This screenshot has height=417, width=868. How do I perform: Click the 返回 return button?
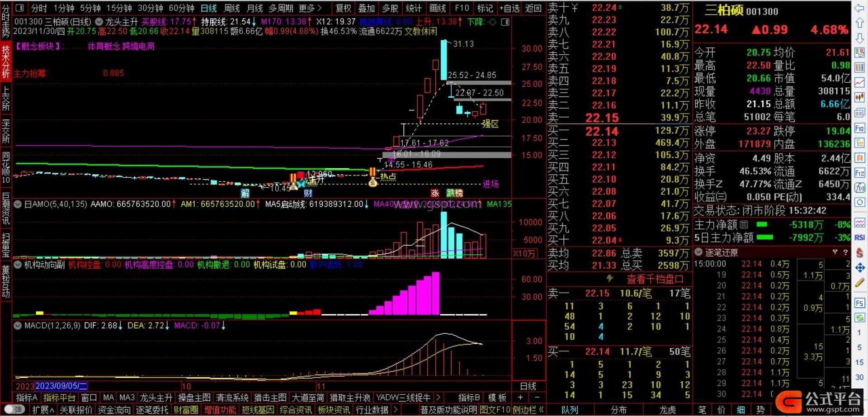click(x=533, y=8)
